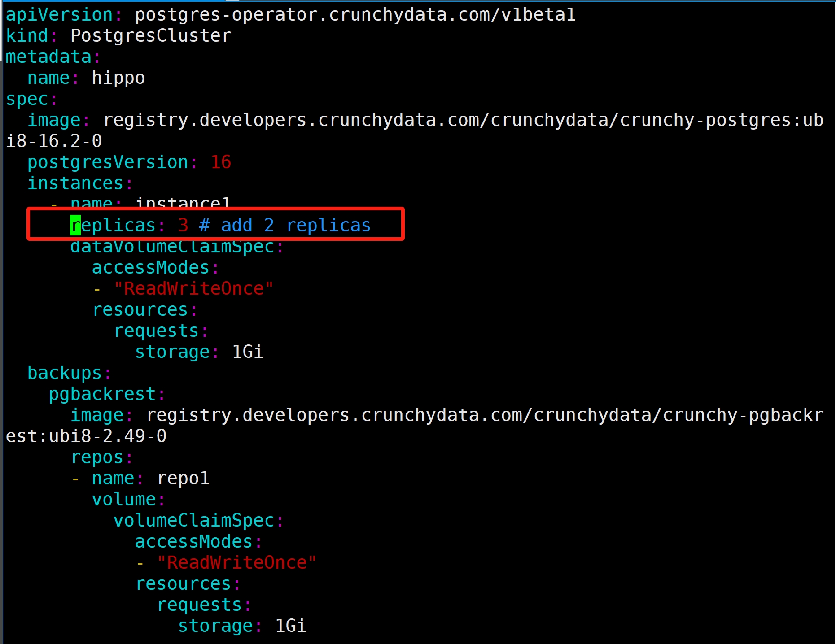Click the repos key

[97, 457]
